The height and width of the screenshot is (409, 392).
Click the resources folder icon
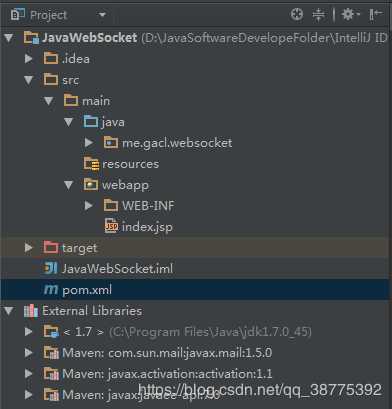(x=91, y=164)
